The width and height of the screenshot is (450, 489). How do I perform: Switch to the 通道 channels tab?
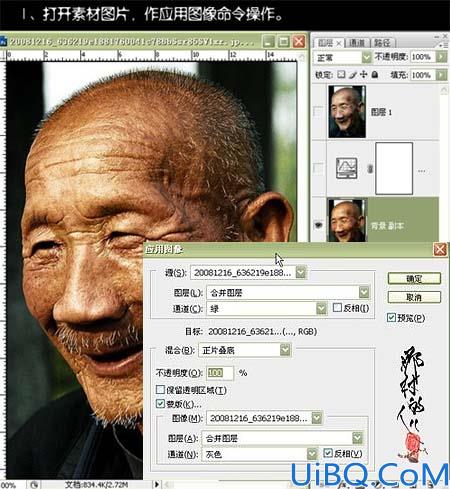point(357,43)
